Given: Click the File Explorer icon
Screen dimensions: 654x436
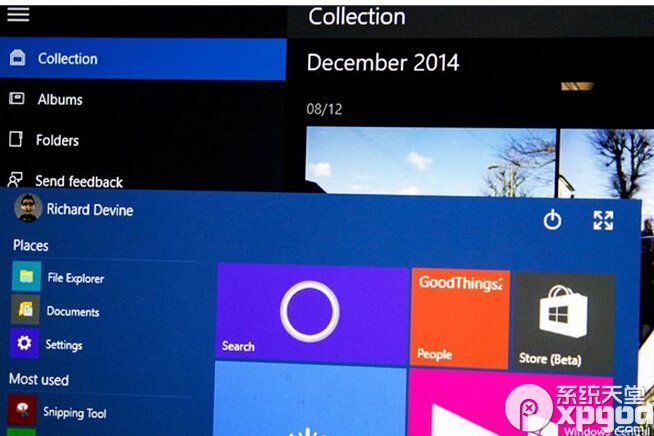Looking at the screenshot, I should [x=26, y=276].
